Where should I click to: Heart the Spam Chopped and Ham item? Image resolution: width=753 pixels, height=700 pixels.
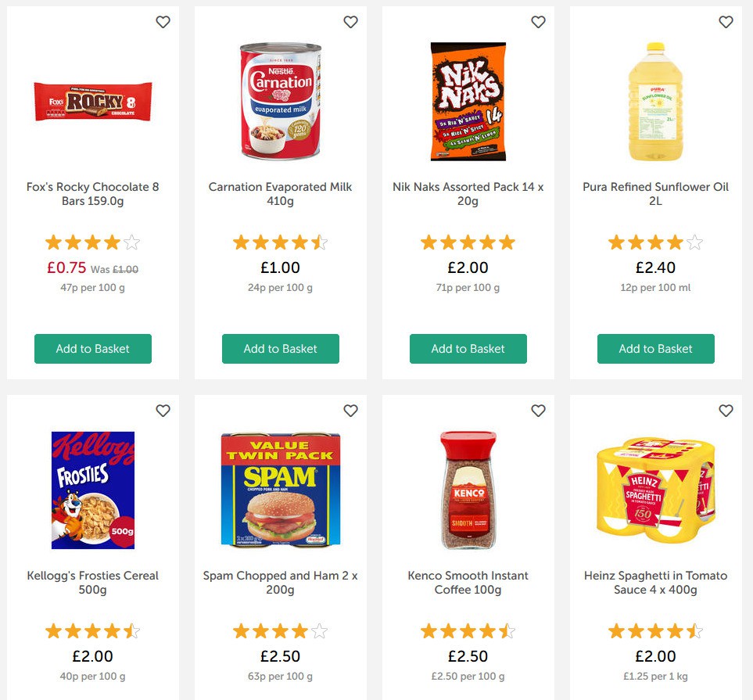coord(350,411)
